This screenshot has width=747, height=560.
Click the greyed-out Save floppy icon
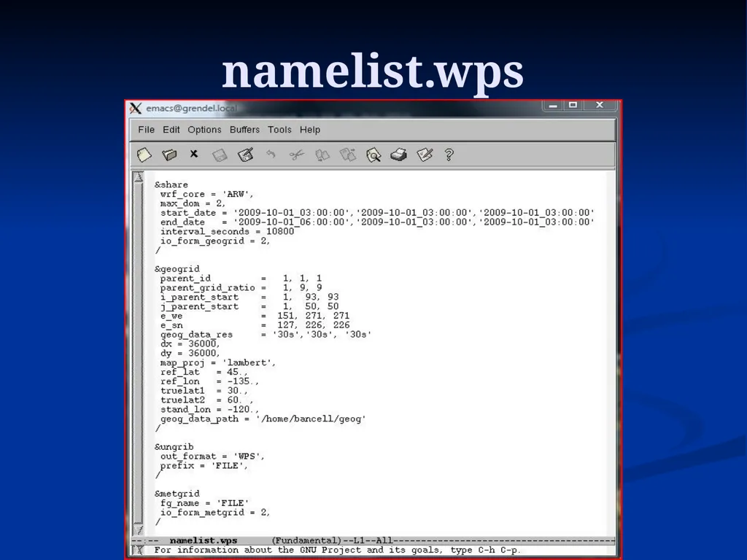(220, 155)
